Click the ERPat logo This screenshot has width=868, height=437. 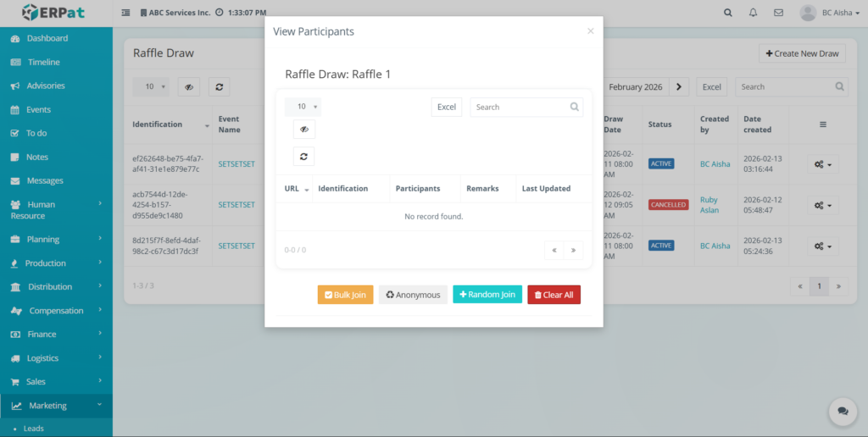tap(54, 13)
